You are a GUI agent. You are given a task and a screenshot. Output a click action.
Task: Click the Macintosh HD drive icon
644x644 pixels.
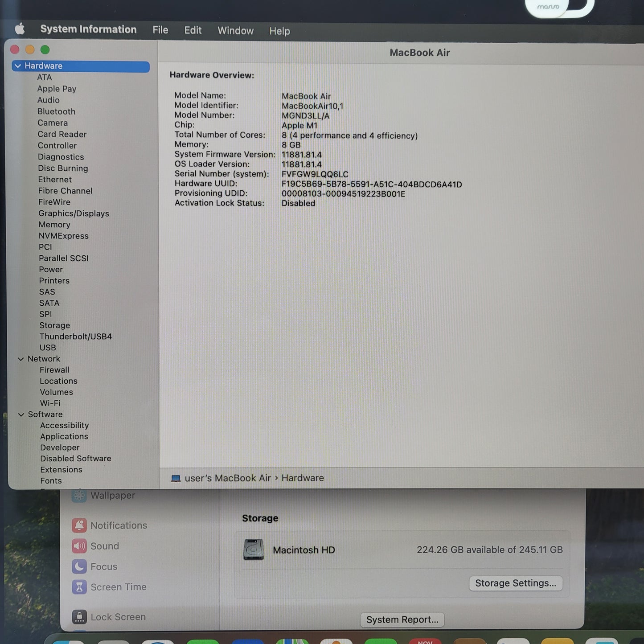253,550
